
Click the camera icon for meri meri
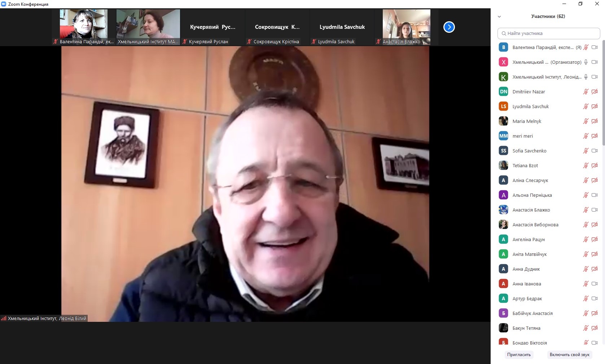[595, 136]
